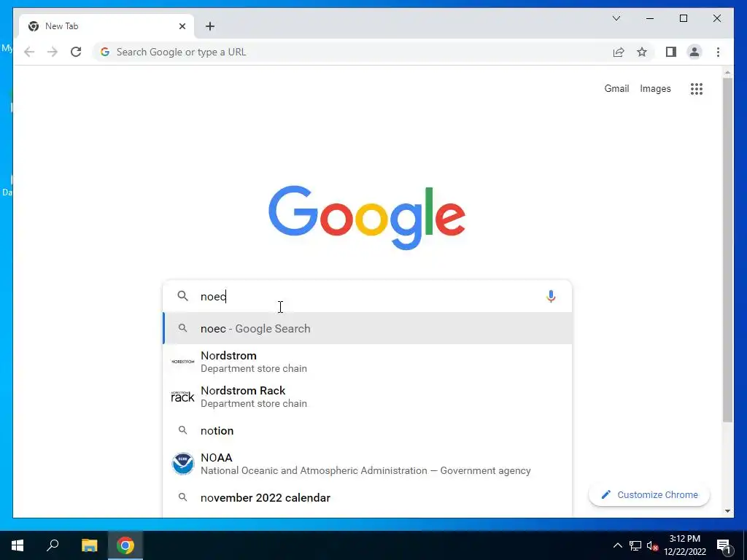
Task: Open Images link
Action: (x=655, y=88)
